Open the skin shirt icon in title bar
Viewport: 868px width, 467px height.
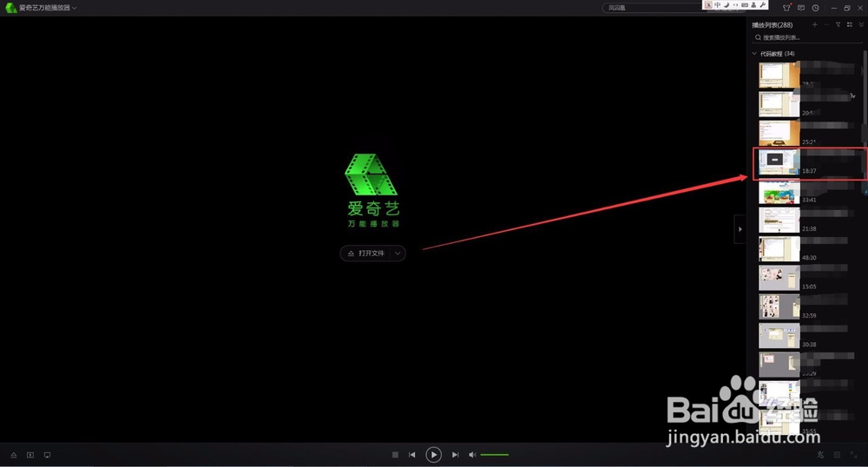(x=786, y=8)
